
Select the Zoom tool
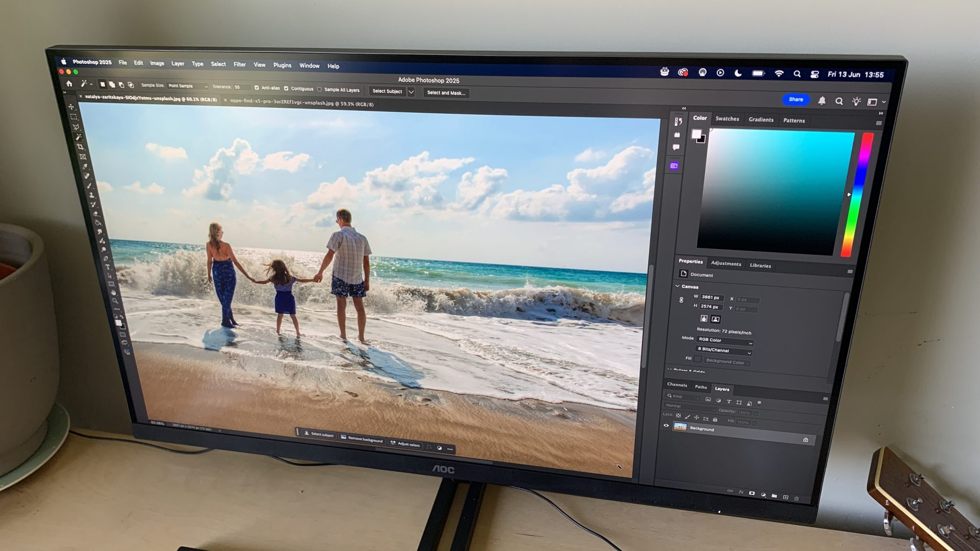tap(115, 301)
